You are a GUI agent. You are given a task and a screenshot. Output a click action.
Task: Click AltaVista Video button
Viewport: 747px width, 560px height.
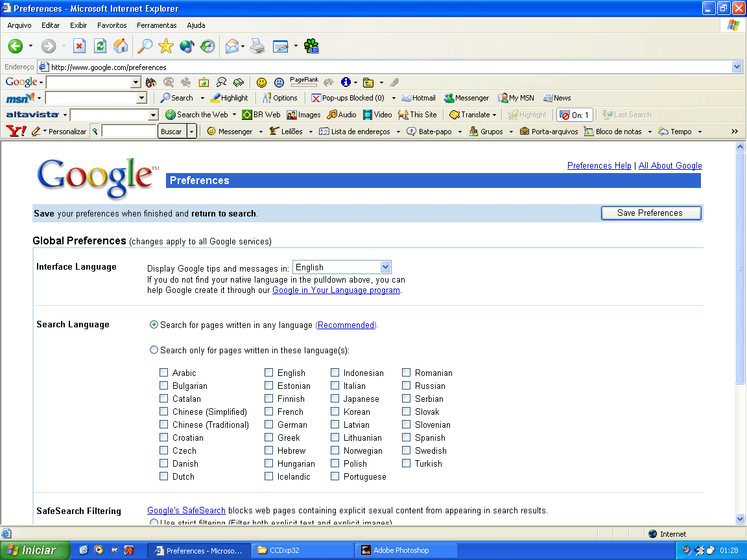click(x=377, y=115)
